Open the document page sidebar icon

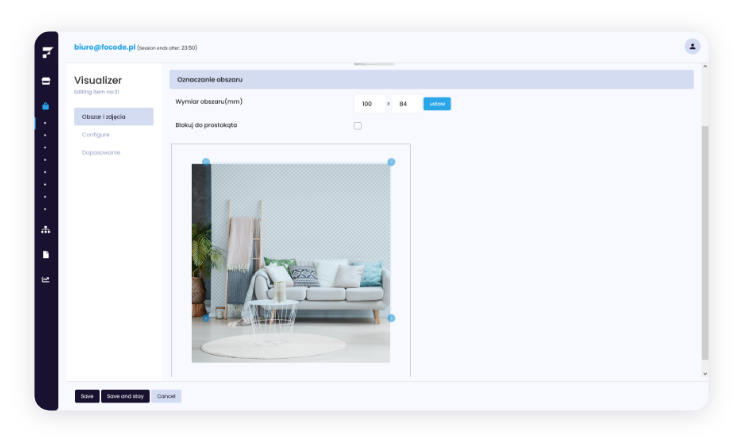click(x=45, y=255)
